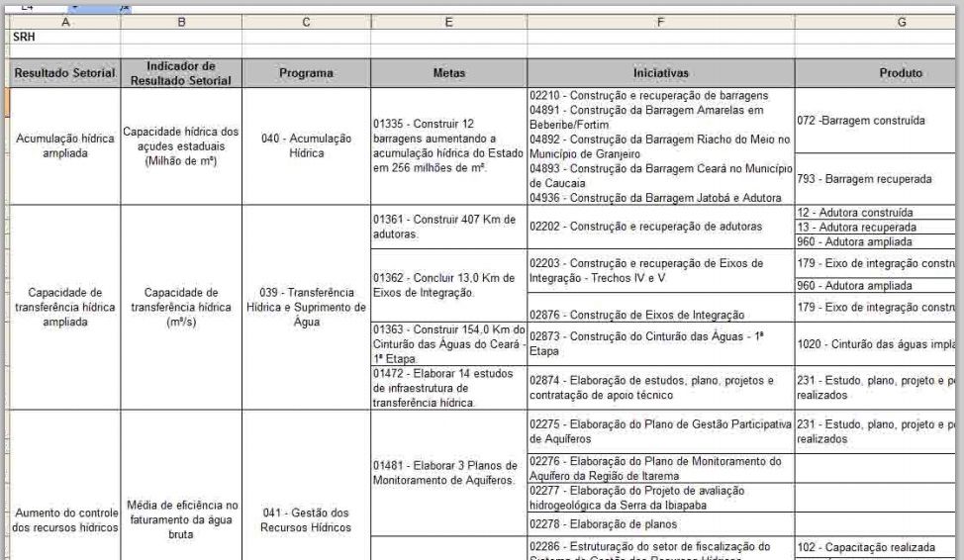Select the 01361 Construir 407 Km cell
The width and height of the screenshot is (964, 560).
click(x=447, y=229)
